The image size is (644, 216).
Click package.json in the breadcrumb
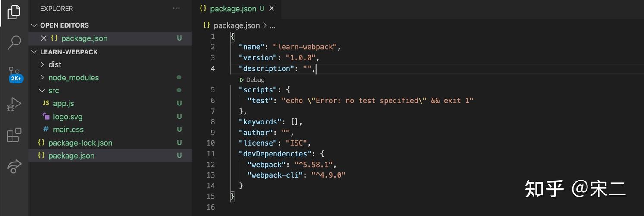coord(237,25)
